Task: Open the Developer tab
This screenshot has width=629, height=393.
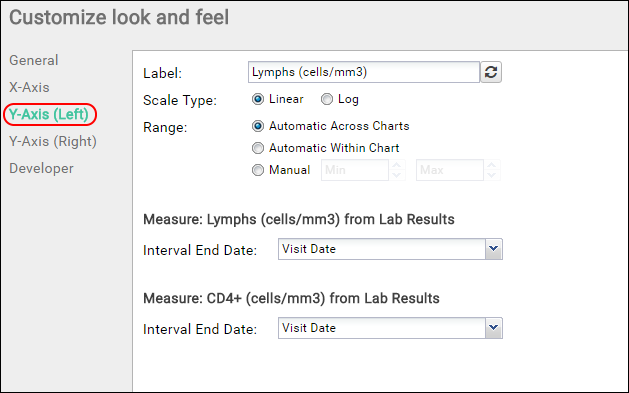Action: tap(41, 168)
